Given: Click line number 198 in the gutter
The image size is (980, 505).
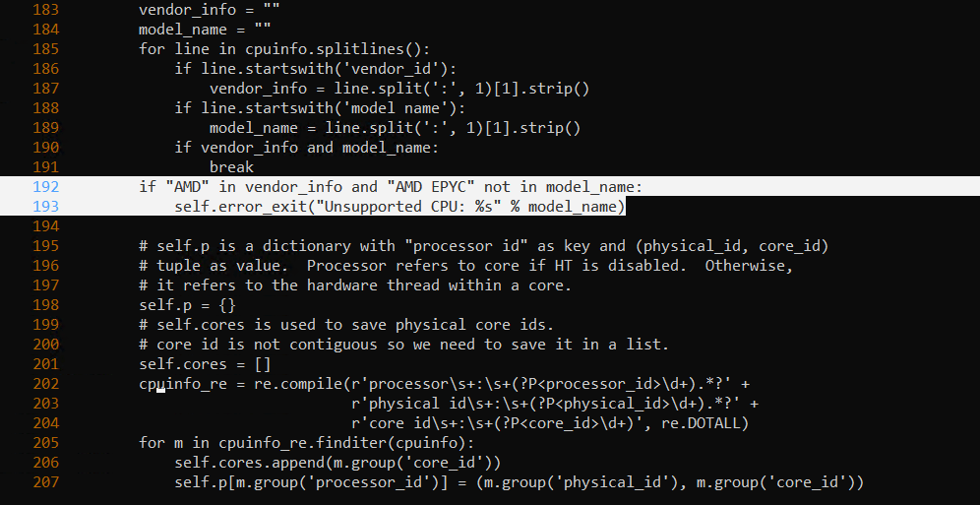Looking at the screenshot, I should point(45,305).
